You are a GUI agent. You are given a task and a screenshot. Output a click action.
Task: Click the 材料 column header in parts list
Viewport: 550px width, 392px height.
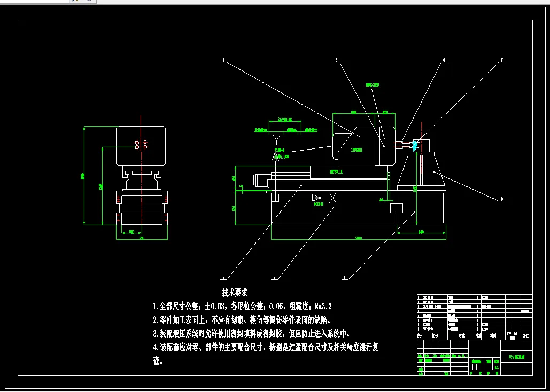493,336
